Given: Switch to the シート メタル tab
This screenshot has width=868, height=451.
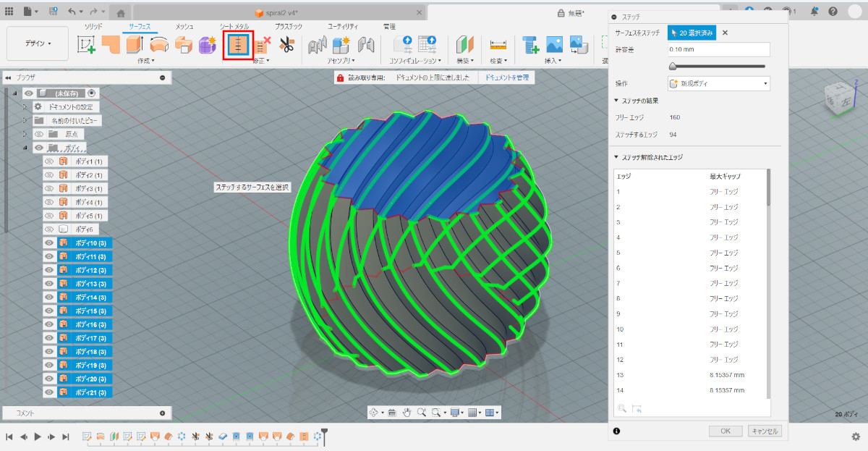Looking at the screenshot, I should [234, 26].
